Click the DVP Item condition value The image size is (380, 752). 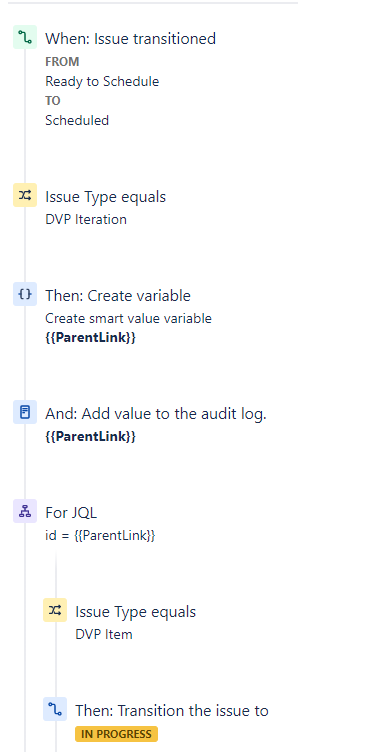coord(104,634)
